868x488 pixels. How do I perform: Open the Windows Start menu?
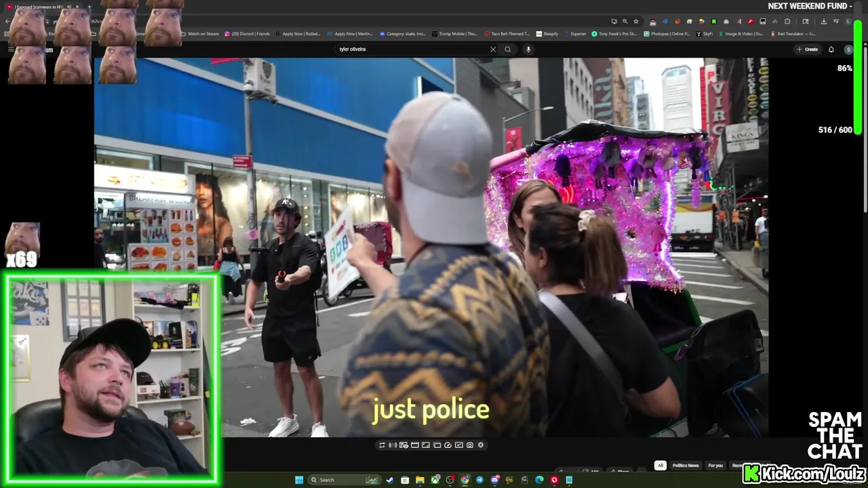299,480
